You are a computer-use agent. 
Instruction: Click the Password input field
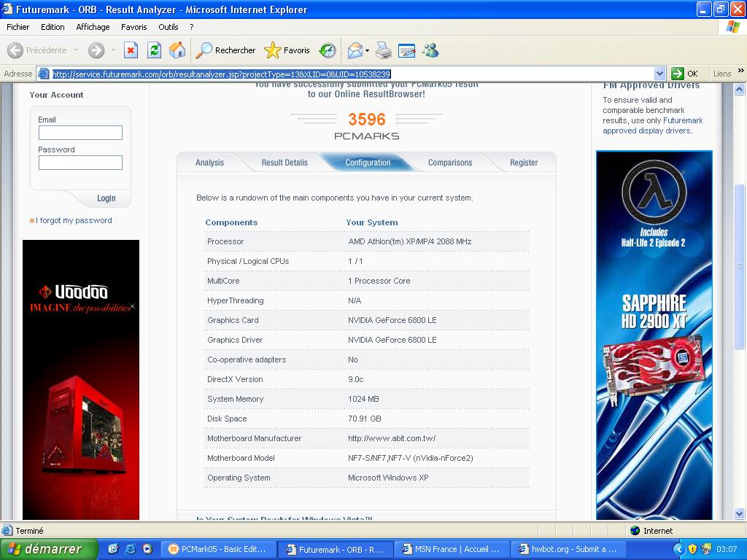(x=80, y=163)
